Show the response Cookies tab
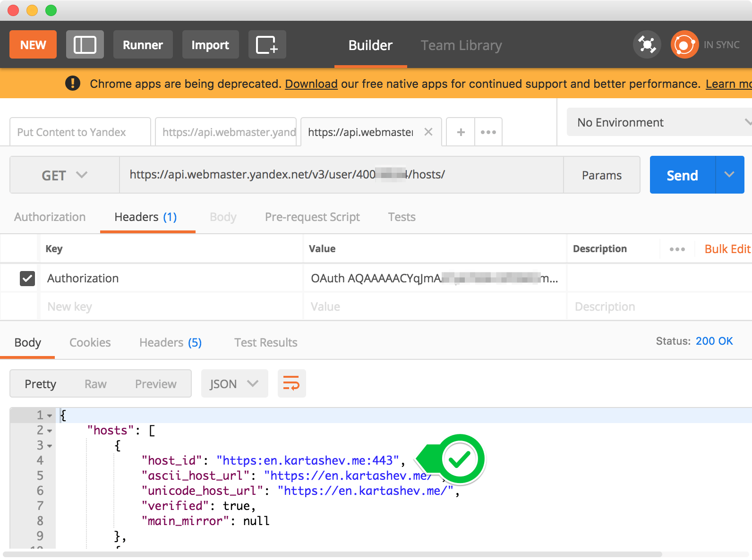Viewport: 752px width, 560px height. (x=90, y=343)
